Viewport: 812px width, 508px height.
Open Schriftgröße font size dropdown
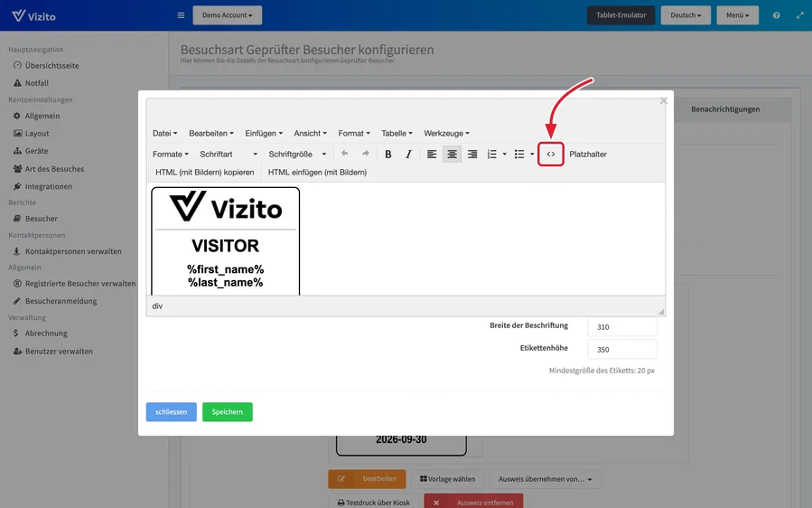[x=297, y=154]
